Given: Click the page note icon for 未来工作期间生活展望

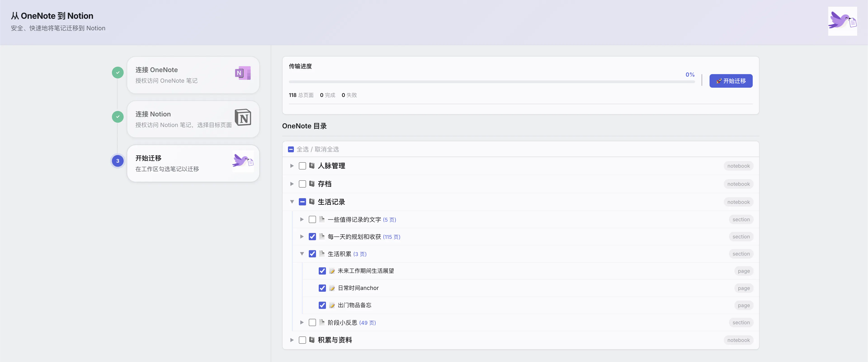Looking at the screenshot, I should (332, 271).
